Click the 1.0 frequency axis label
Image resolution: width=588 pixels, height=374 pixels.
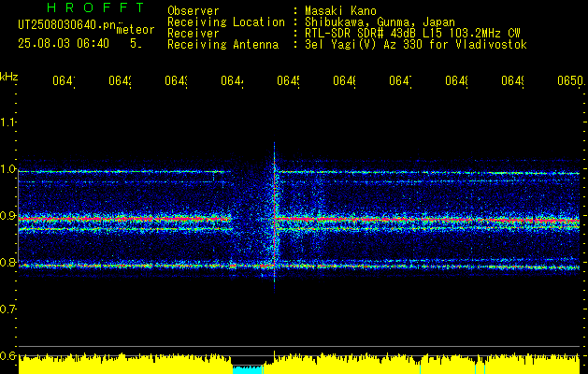click(x=7, y=169)
